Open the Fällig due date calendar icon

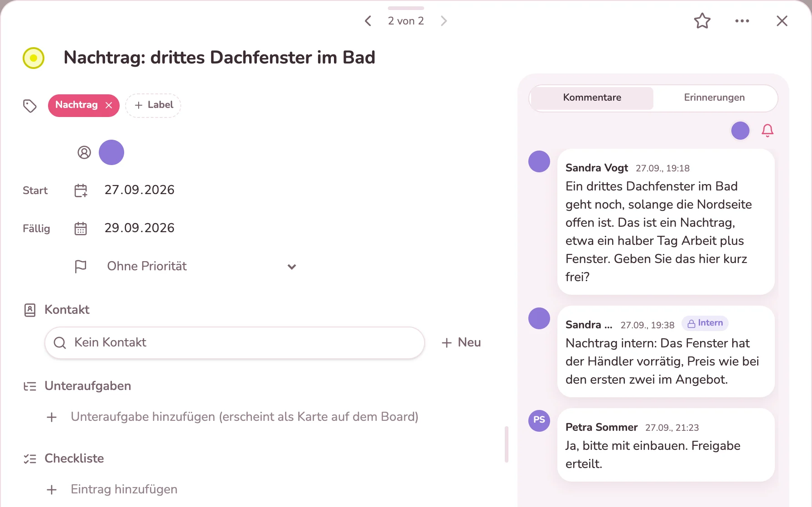[81, 229]
